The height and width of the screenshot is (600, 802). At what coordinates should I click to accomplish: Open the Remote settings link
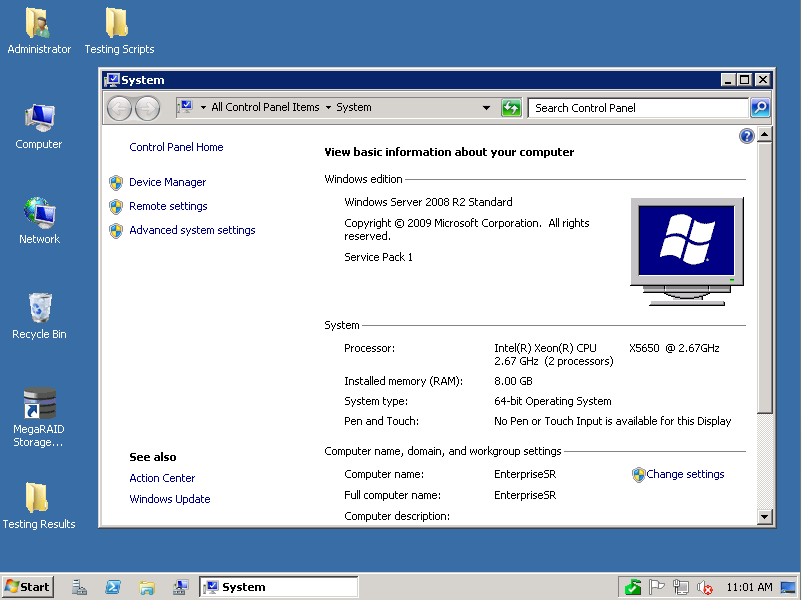tap(168, 206)
